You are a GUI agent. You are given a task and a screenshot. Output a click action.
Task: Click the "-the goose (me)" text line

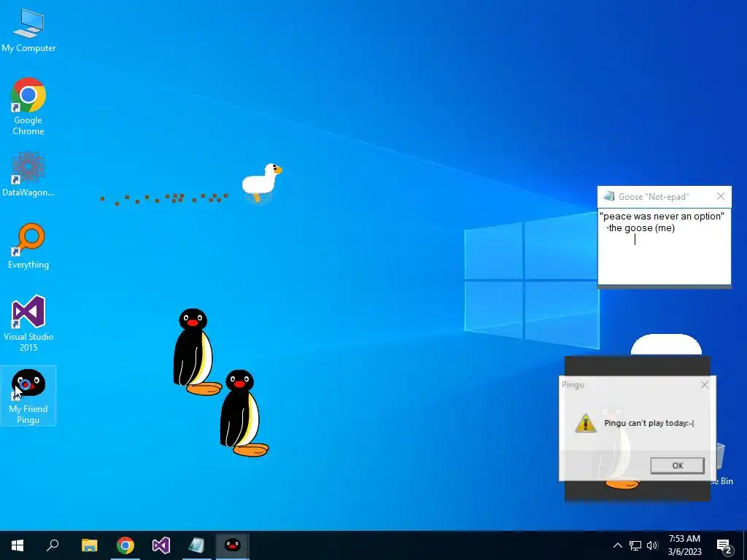[640, 228]
